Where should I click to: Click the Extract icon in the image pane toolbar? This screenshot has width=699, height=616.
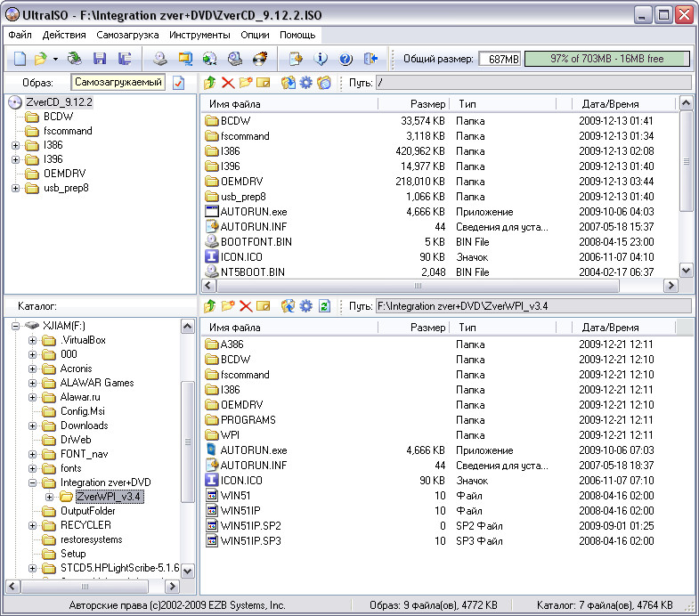[x=288, y=83]
